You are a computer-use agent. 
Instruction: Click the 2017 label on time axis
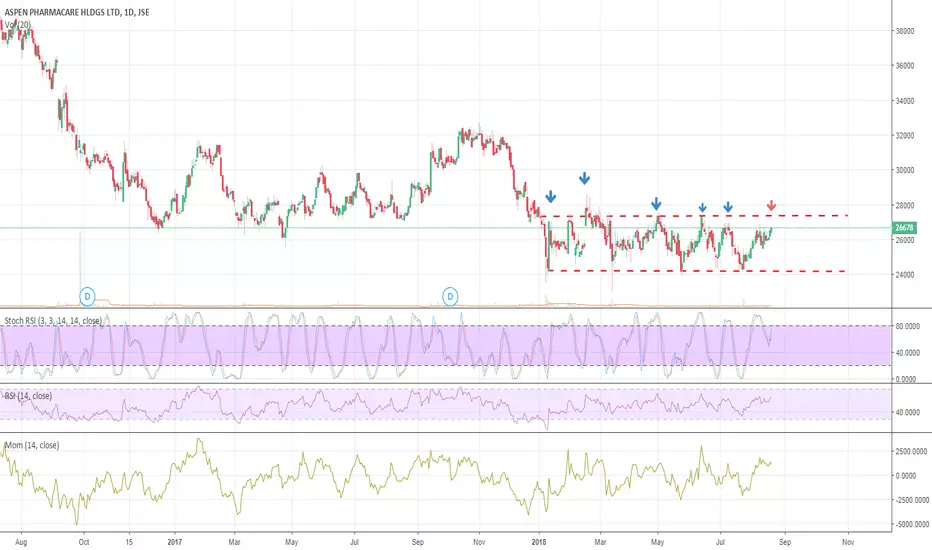coord(175,542)
